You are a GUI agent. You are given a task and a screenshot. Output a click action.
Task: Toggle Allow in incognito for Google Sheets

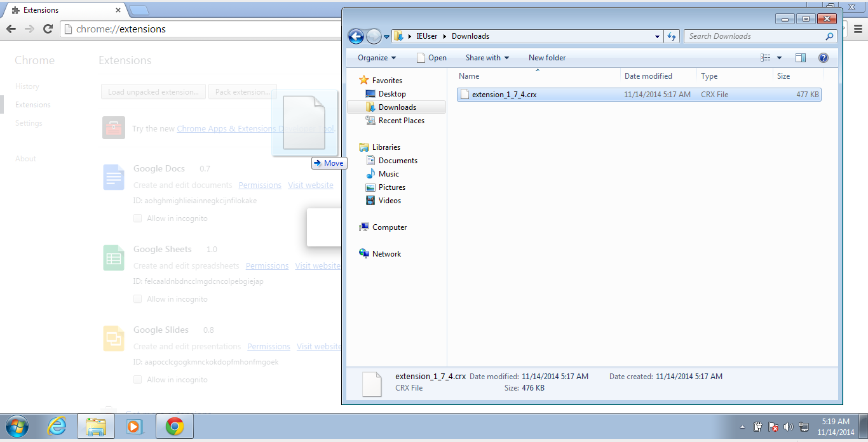137,299
